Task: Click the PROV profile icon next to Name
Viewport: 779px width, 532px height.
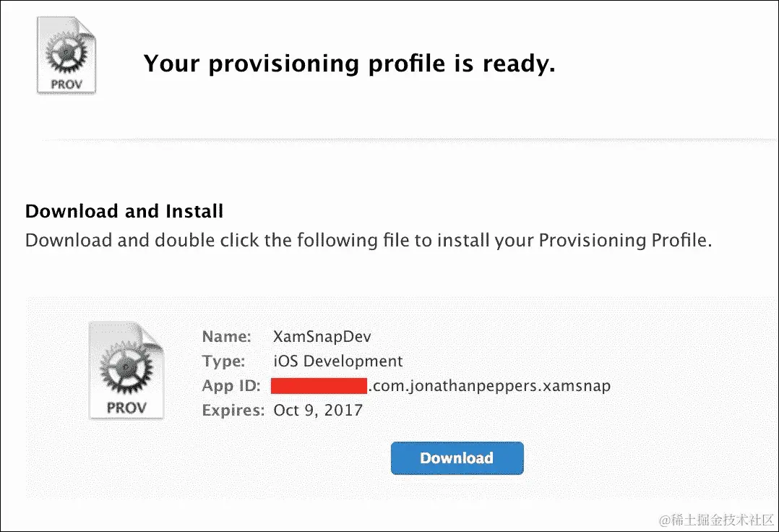Action: coord(126,371)
